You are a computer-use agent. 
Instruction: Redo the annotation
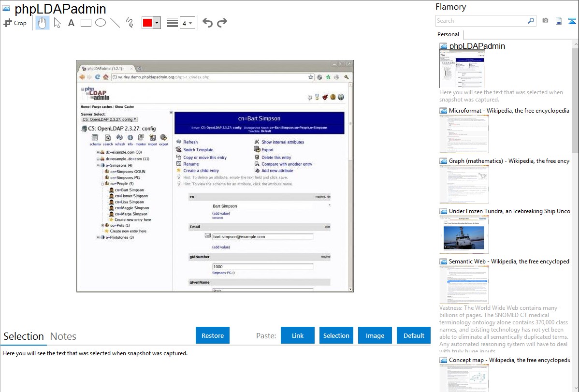[222, 23]
